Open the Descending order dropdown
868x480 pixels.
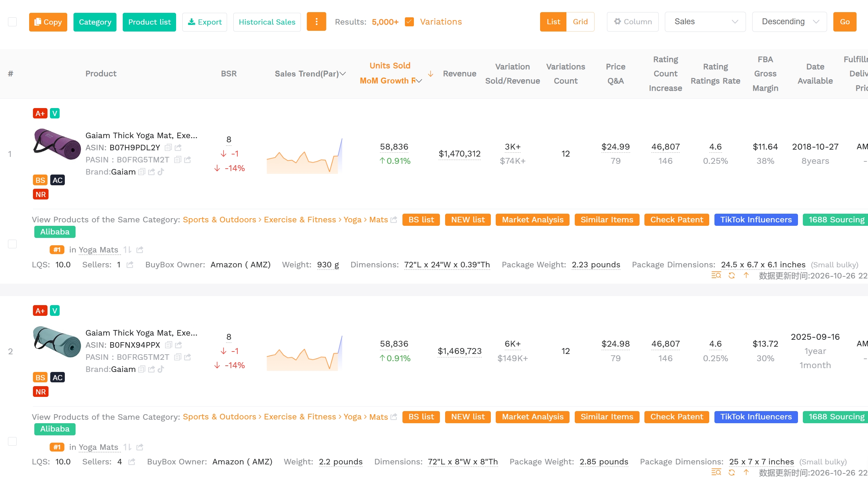click(x=789, y=22)
